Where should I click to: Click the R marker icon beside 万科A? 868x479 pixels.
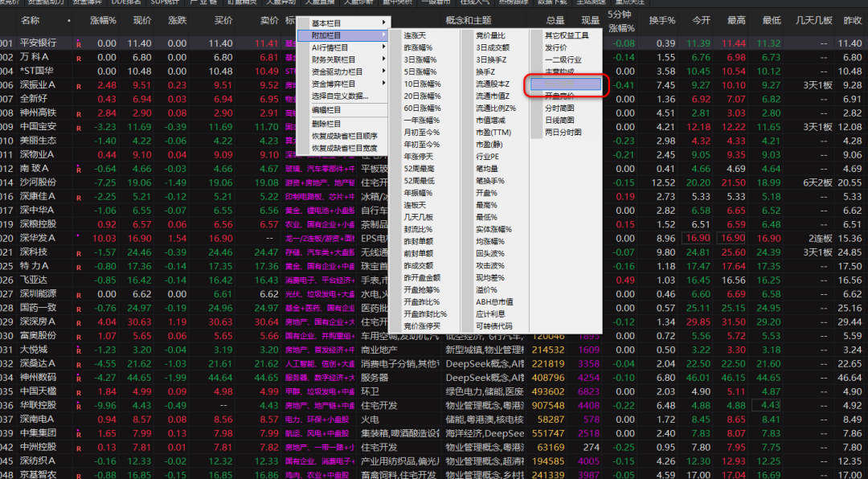tap(79, 58)
